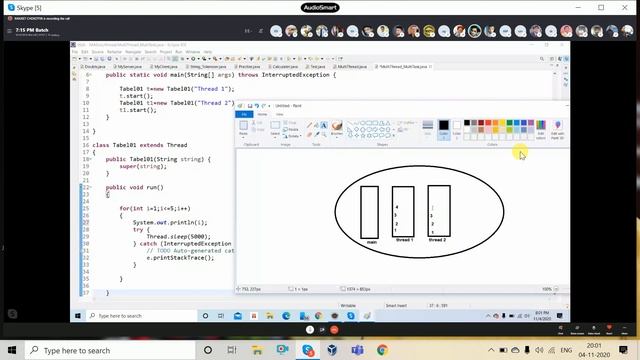
Task: Pick the green swatch in Paint palette
Action: coord(509,123)
